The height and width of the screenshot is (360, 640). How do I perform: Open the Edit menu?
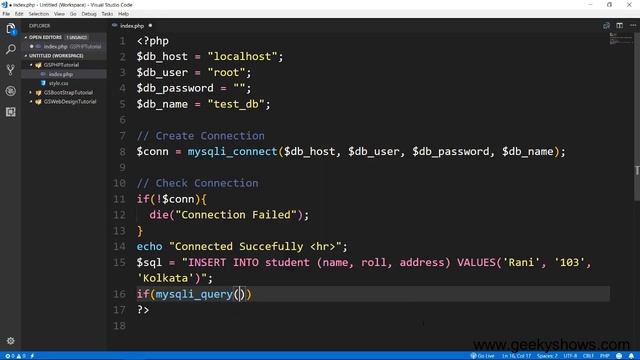[19, 14]
